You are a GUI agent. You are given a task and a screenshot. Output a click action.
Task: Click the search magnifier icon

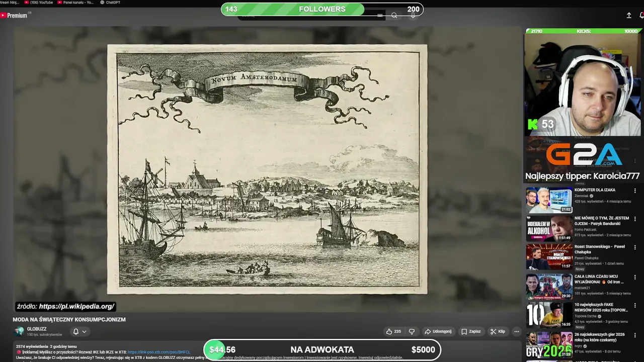pos(394,16)
